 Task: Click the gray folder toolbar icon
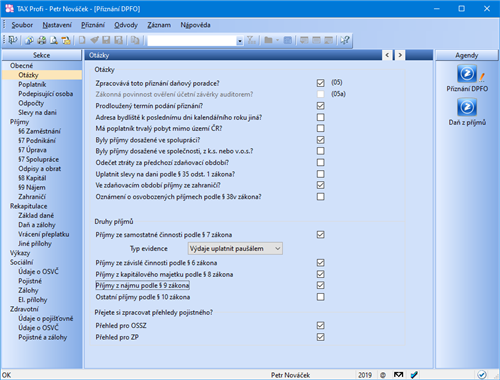coord(268,40)
